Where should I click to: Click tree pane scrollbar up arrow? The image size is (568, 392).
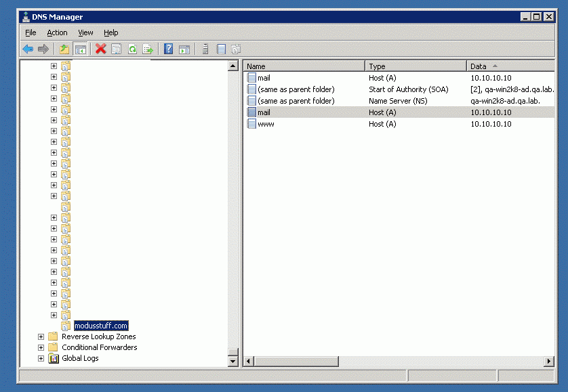click(x=233, y=66)
